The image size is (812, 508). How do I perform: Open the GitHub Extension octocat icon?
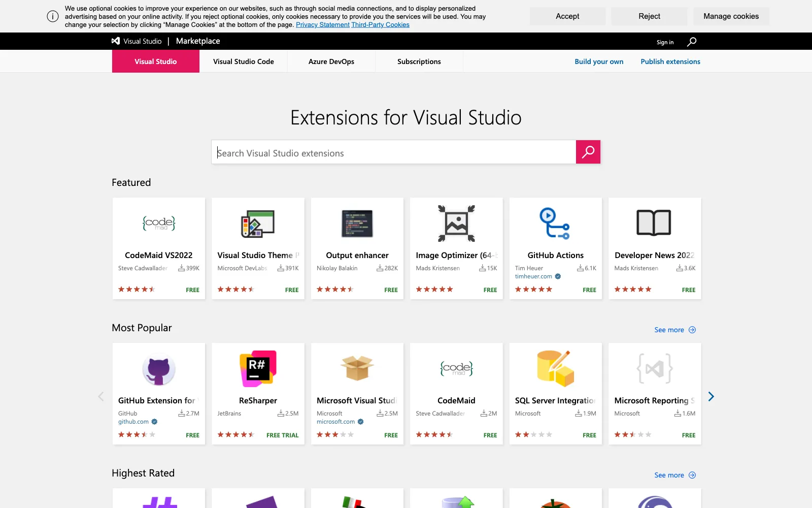(x=159, y=369)
